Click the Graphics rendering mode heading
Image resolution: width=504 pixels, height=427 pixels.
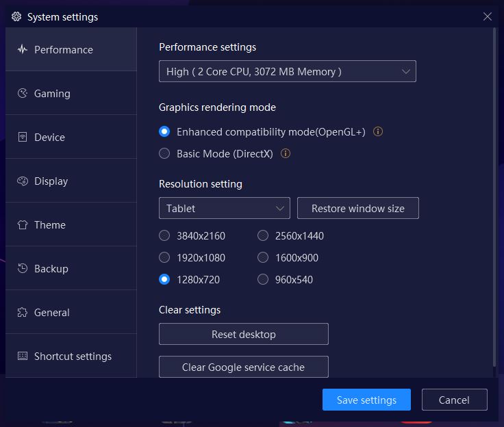pyautogui.click(x=217, y=107)
